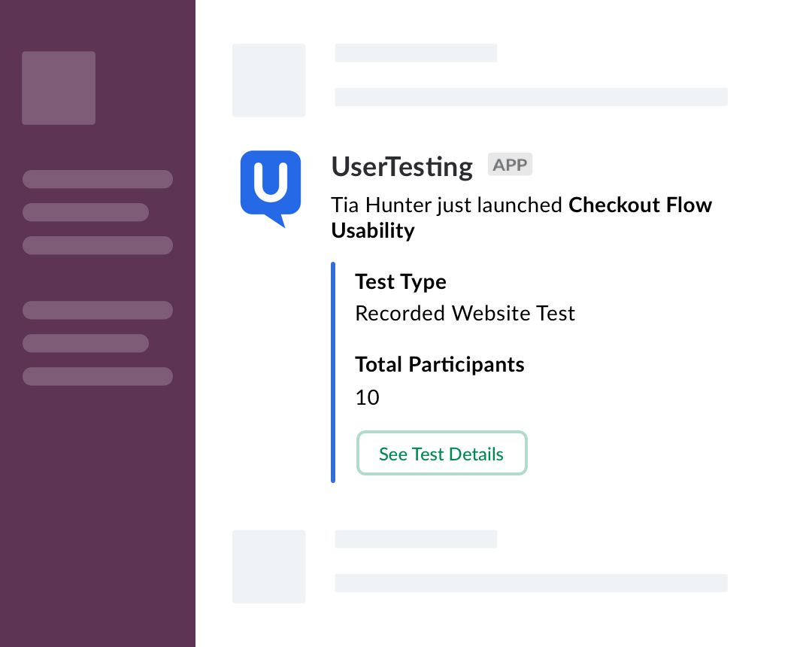
Task: Open the fourth sidebar item placeholder
Action: pyautogui.click(x=97, y=310)
